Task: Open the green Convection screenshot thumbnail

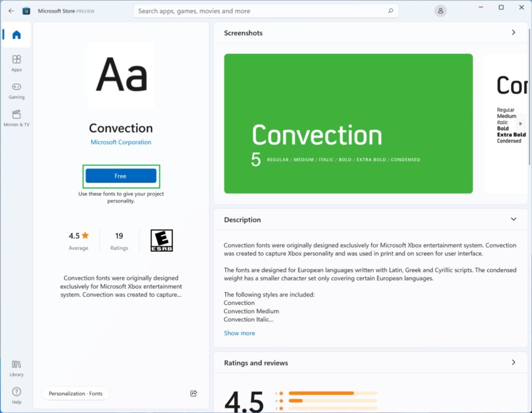Action: pos(348,124)
